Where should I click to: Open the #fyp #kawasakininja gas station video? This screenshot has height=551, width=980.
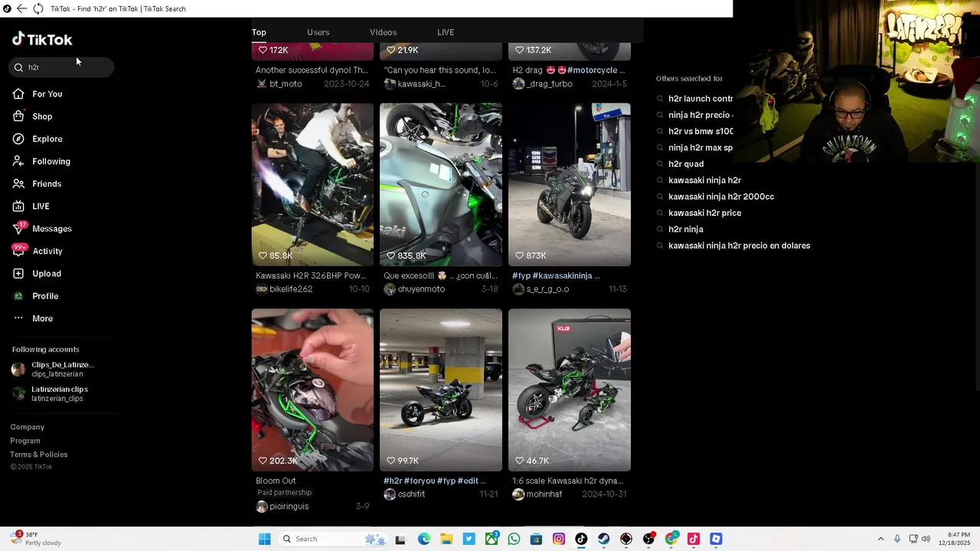pyautogui.click(x=570, y=184)
